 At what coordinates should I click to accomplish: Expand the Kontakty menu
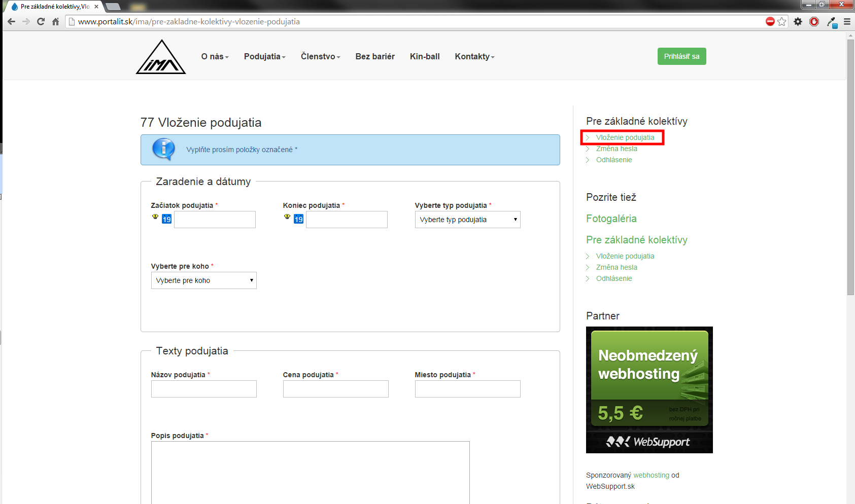474,56
